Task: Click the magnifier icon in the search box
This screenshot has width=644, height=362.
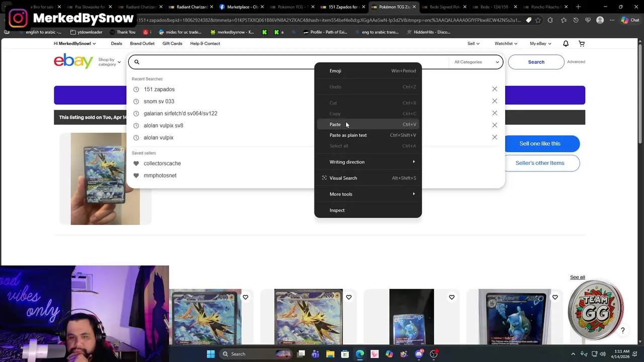Action: 136,62
